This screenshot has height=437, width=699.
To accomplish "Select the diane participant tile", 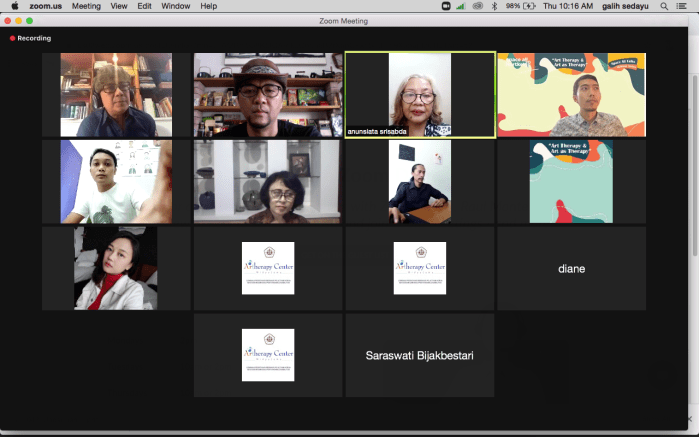I will (571, 268).
